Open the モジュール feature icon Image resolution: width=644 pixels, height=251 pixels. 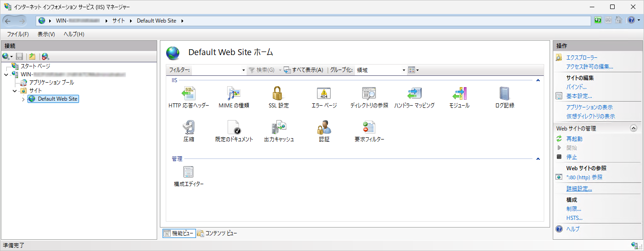click(x=459, y=93)
